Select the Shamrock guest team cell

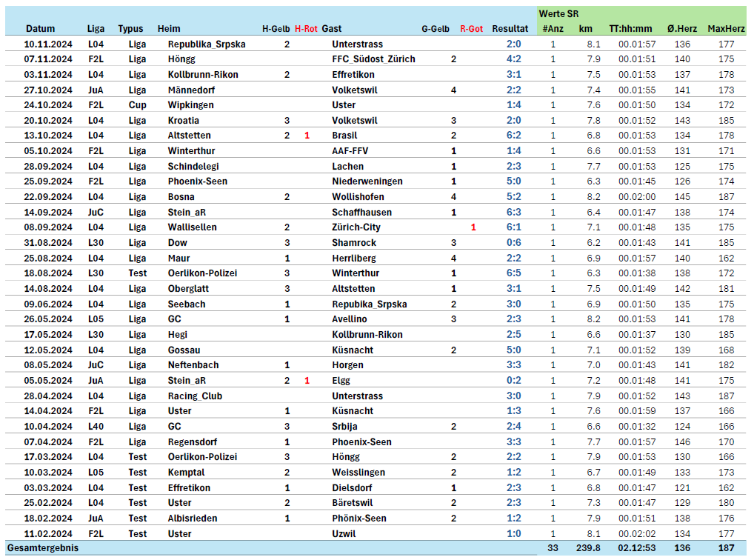tap(354, 243)
